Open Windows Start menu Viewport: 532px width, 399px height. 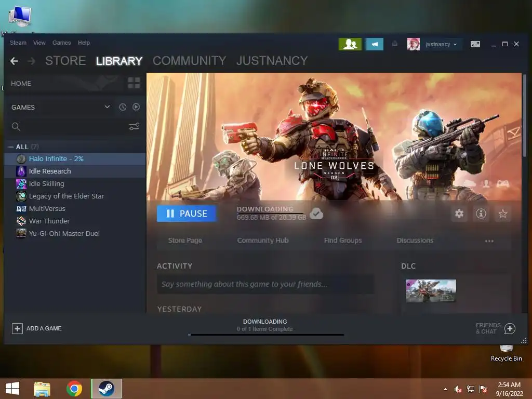tap(12, 389)
